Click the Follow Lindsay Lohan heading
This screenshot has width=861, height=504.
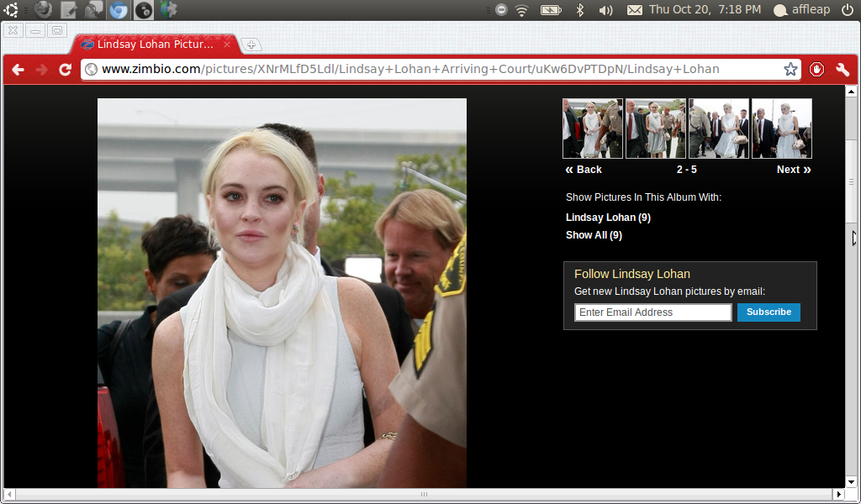[632, 274]
